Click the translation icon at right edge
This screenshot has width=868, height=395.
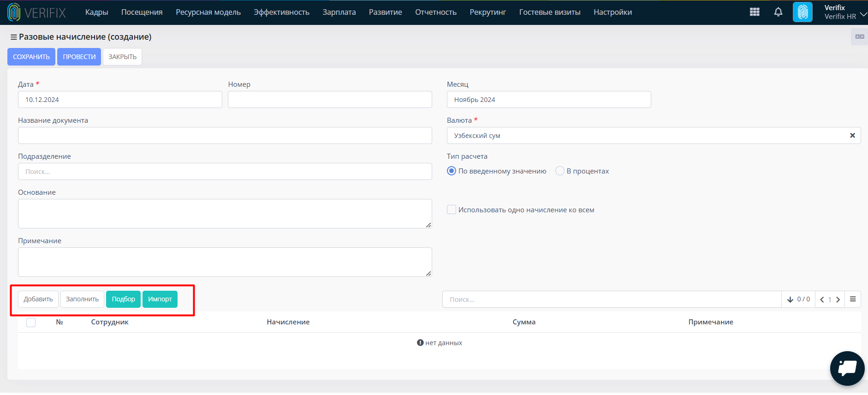[860, 36]
